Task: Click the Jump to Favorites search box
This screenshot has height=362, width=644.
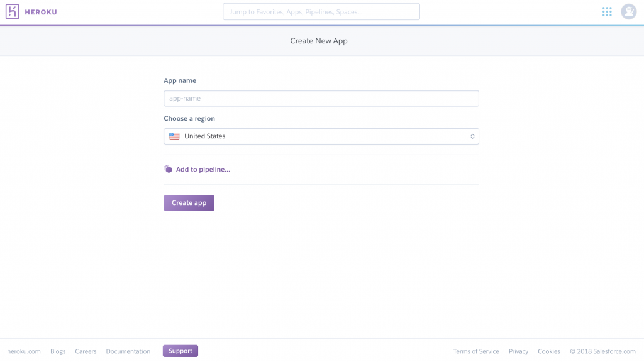Action: 321,12
